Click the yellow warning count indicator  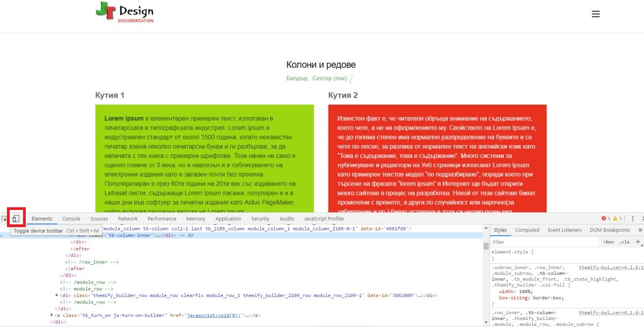point(617,219)
